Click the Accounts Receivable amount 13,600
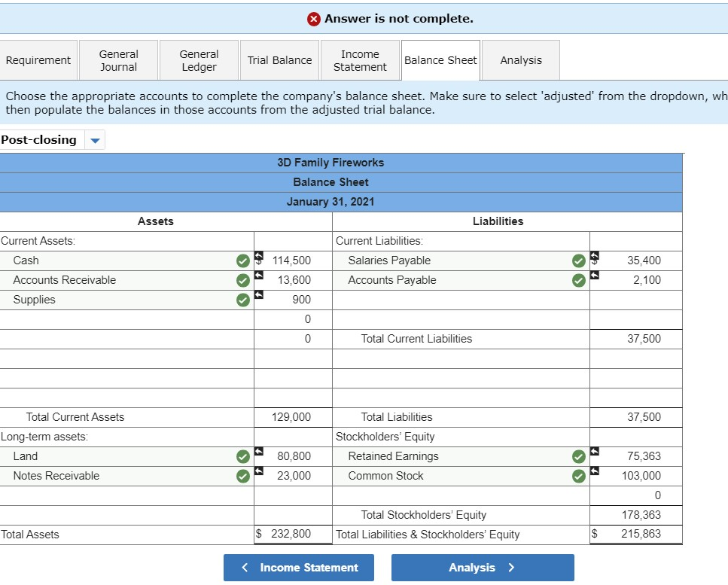Image resolution: width=728 pixels, height=585 pixels. point(294,280)
